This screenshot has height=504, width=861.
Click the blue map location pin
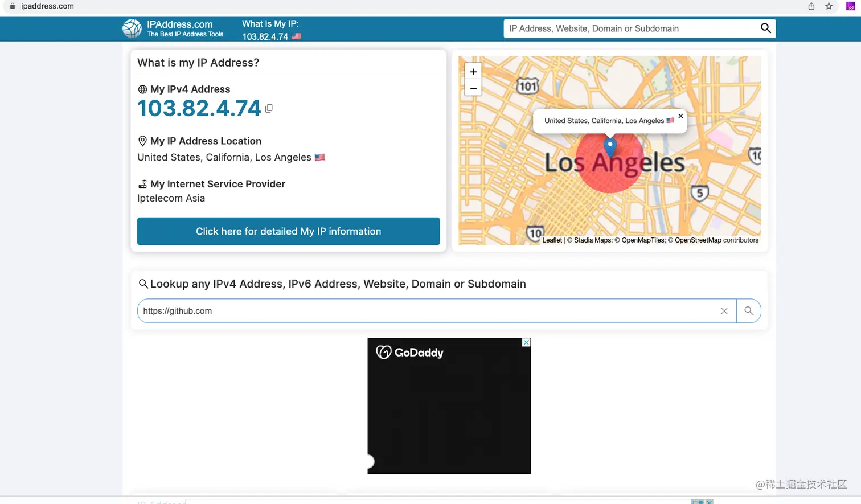tap(610, 147)
